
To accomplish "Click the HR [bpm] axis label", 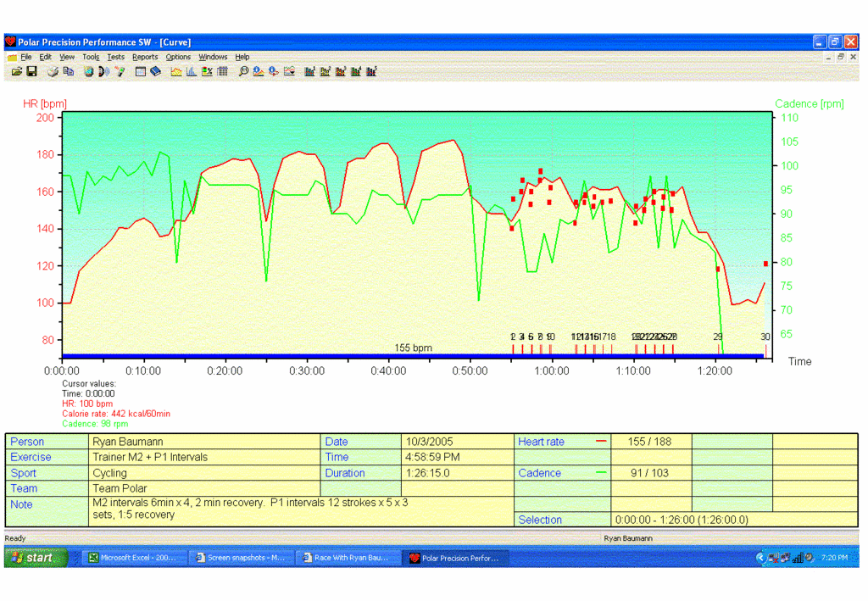I will pos(45,103).
